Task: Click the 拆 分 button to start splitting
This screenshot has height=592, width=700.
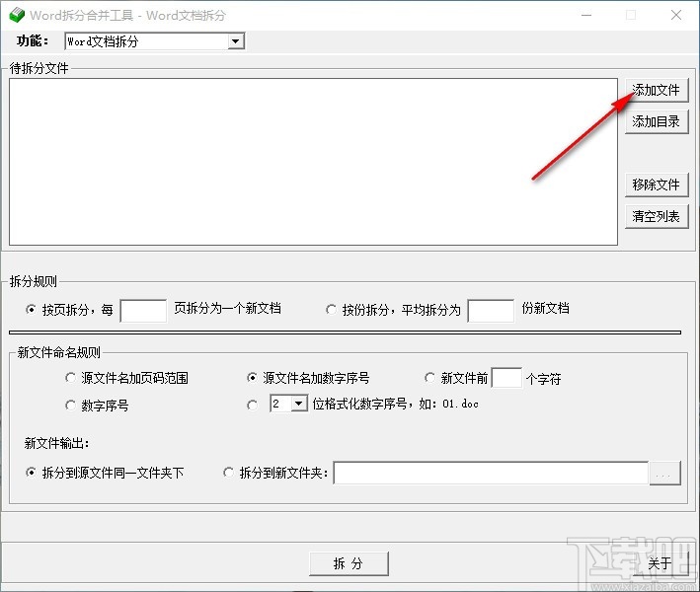Action: [349, 563]
